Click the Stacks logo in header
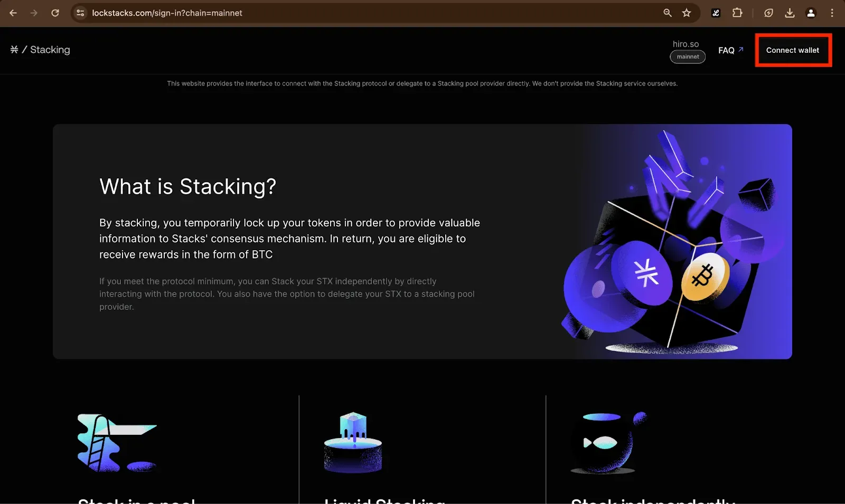The image size is (845, 504). pyautogui.click(x=14, y=50)
